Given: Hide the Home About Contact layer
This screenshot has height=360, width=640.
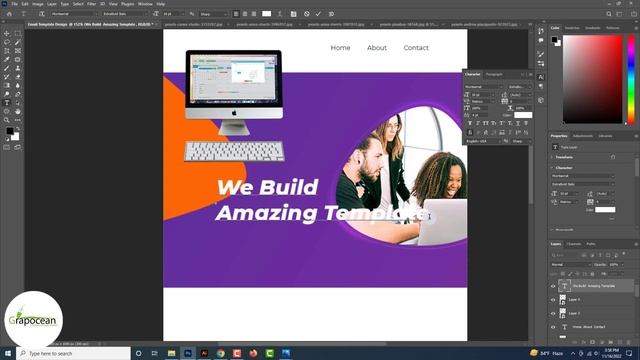Looking at the screenshot, I should 553,327.
